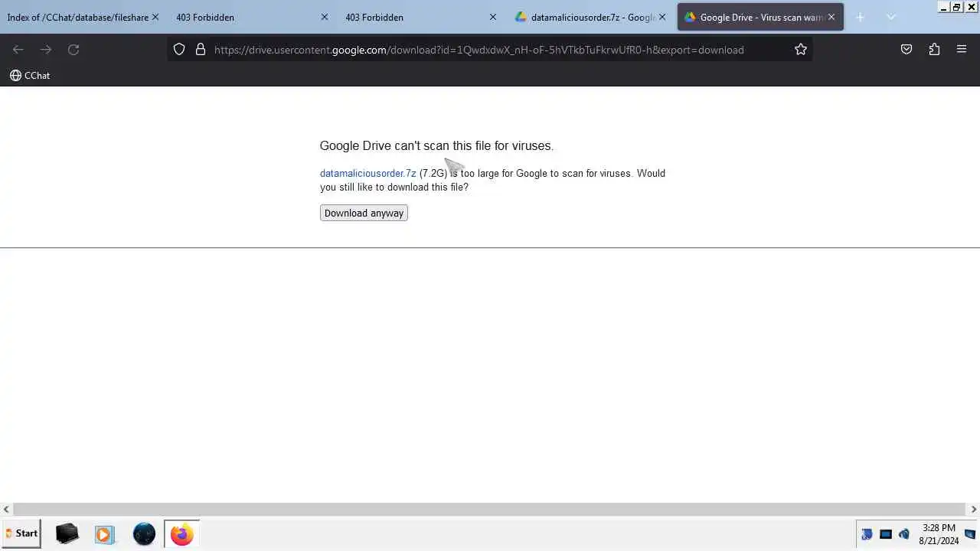Open the datamaliciousorder.7z file link
This screenshot has height=551, width=980.
click(x=368, y=173)
